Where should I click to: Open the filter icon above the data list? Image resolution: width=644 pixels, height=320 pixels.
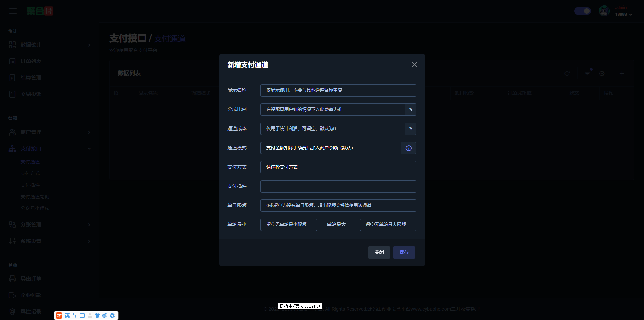(x=587, y=73)
